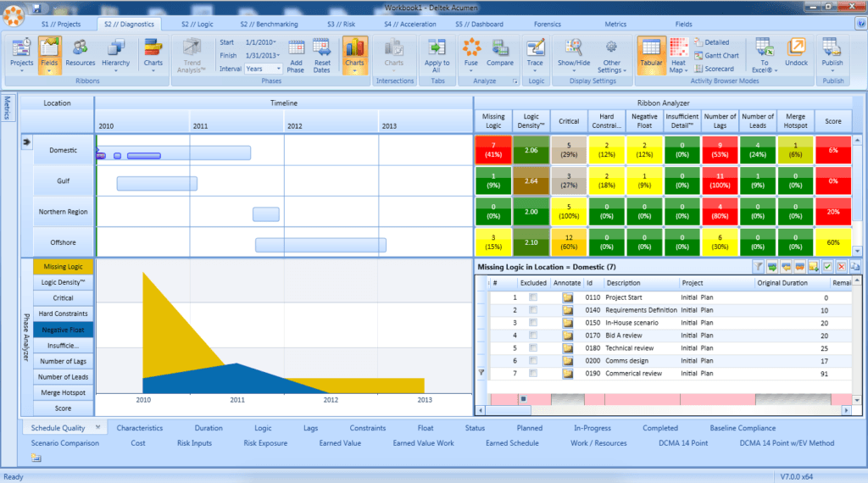The height and width of the screenshot is (483, 868).
Task: Open the Metrics side panel tab
Action: point(7,108)
